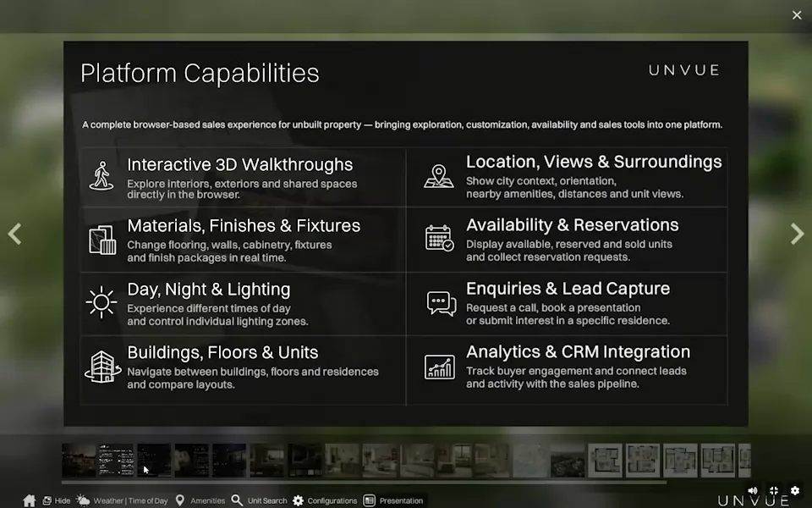812x508 pixels.
Task: Select the second floor plan thumbnail
Action: 643,461
